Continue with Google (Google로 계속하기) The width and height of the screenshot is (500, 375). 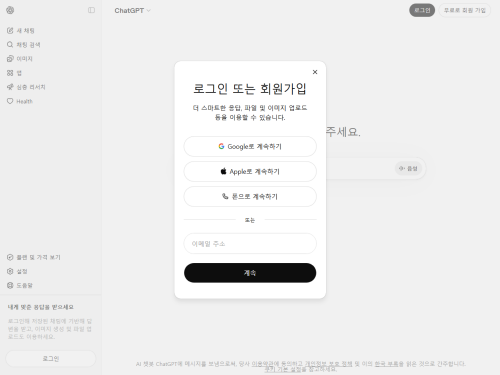(x=250, y=146)
